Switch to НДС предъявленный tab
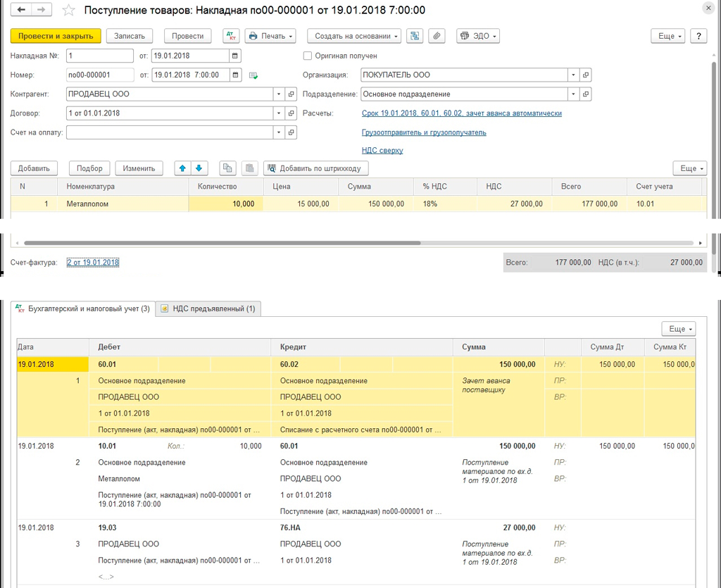Image resolution: width=721 pixels, height=588 pixels. pyautogui.click(x=208, y=308)
